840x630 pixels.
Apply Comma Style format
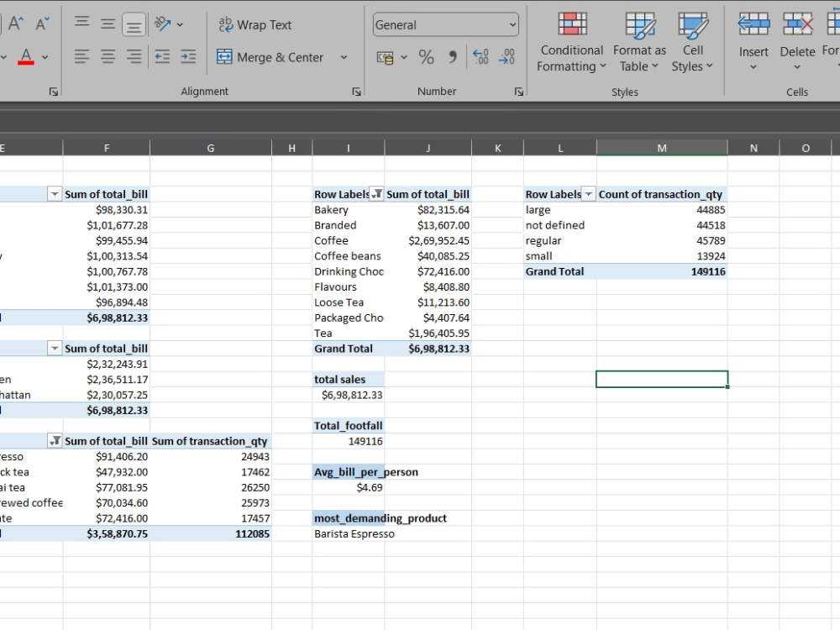point(453,57)
